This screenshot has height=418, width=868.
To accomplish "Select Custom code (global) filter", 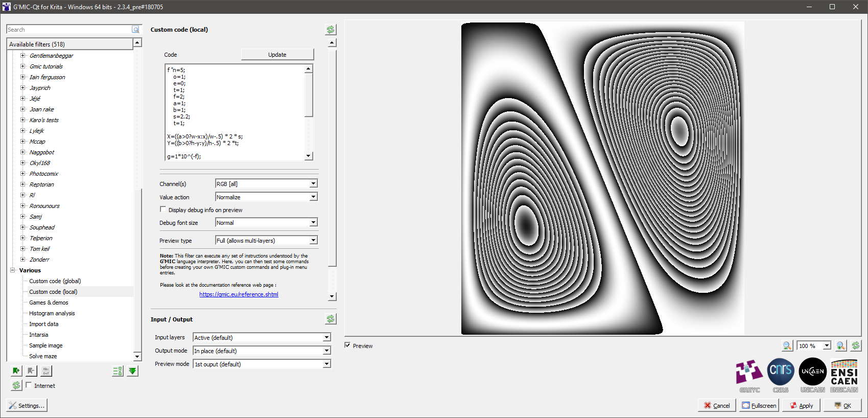I will pyautogui.click(x=55, y=281).
